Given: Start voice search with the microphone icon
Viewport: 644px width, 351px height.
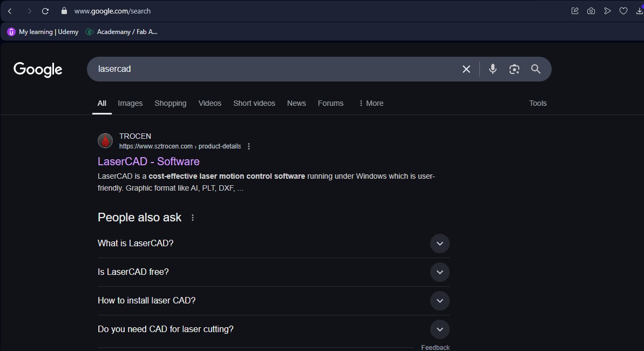Looking at the screenshot, I should [x=493, y=69].
